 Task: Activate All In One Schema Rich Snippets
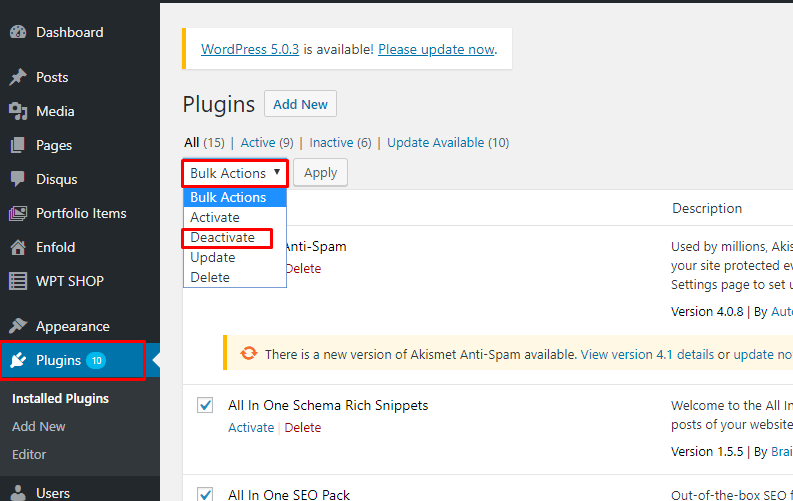[x=251, y=427]
